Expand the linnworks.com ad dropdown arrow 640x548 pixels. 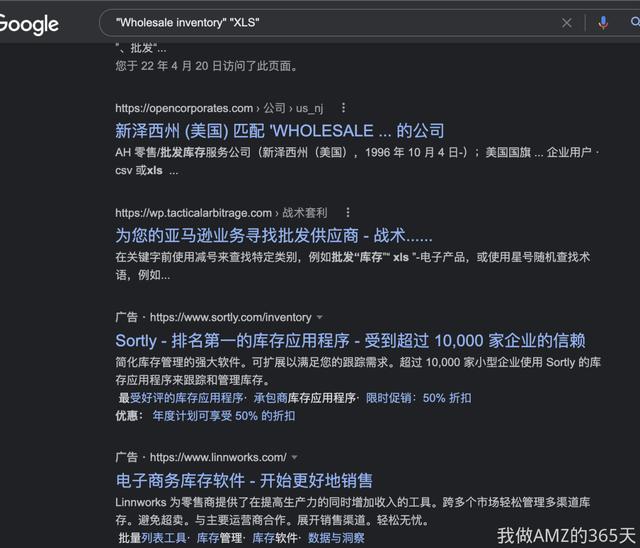click(x=294, y=457)
